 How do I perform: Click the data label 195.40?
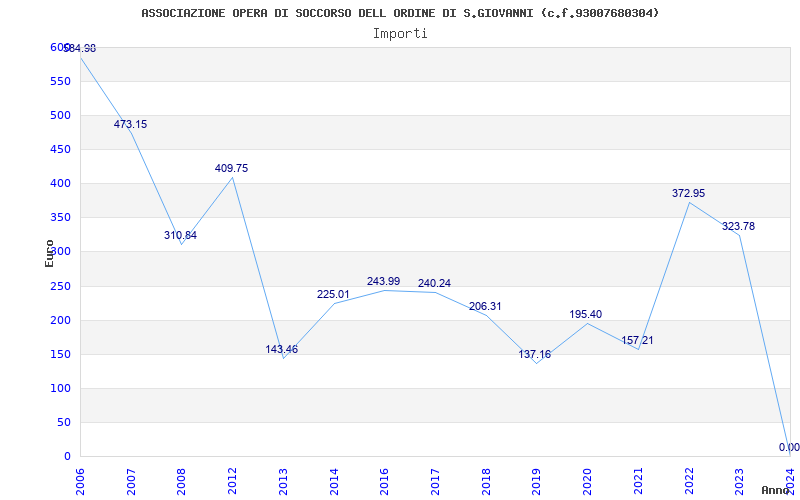pos(586,314)
